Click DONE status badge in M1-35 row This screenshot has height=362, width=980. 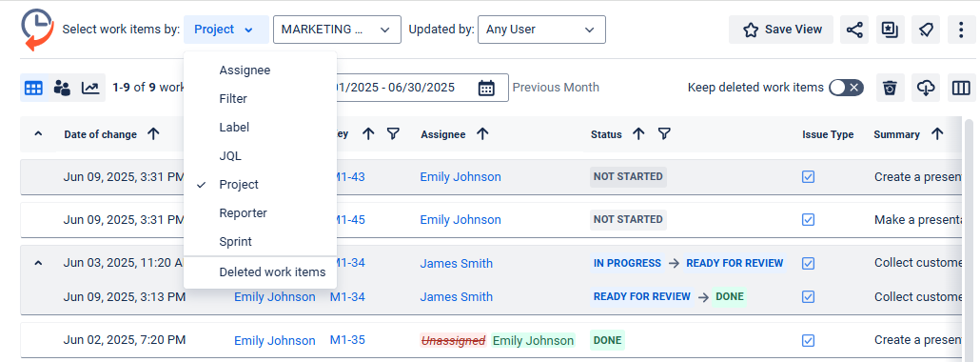pos(607,340)
